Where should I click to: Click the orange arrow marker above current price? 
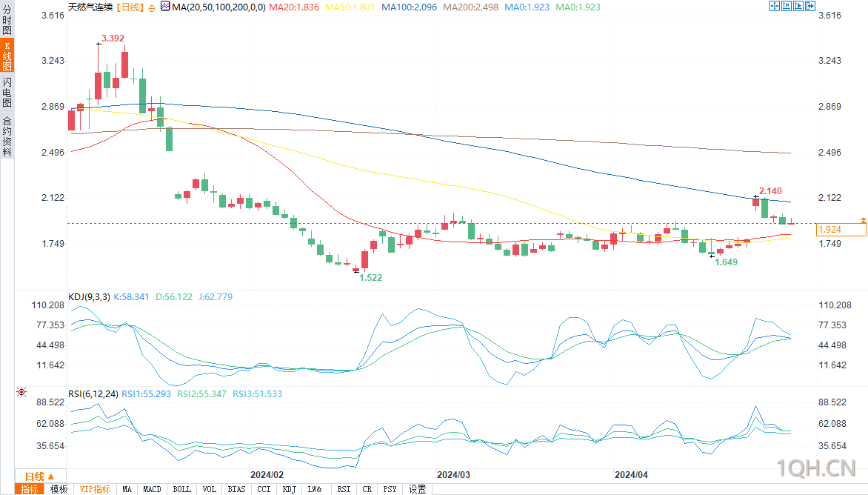863,220
